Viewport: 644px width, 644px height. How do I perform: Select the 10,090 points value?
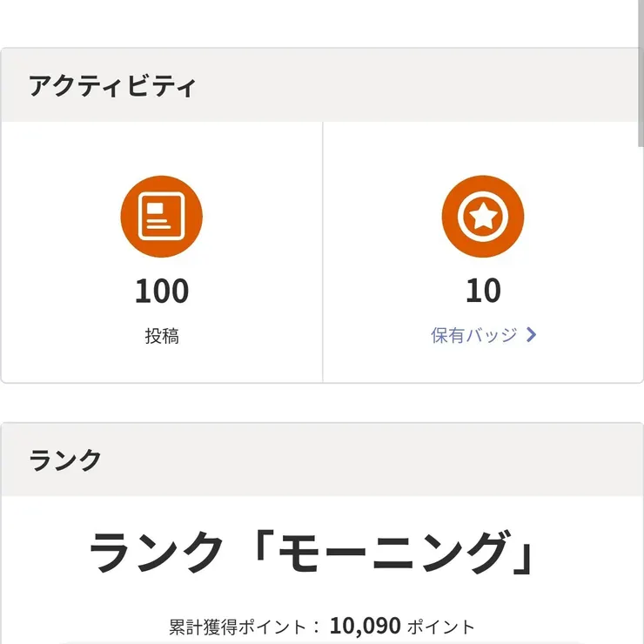pos(365,626)
